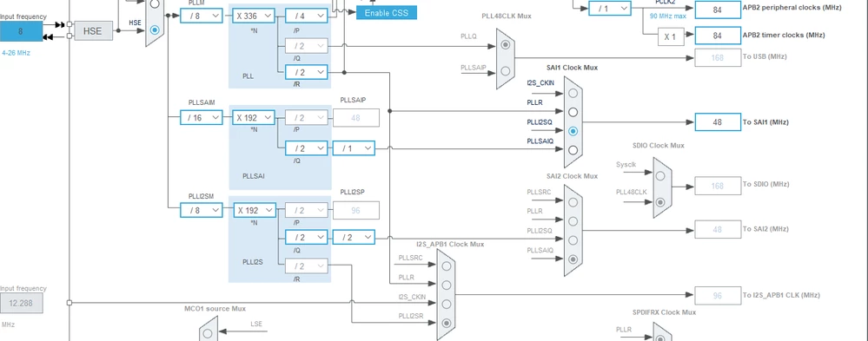The image size is (868, 341).
Task: Click the 'I2S_APB1 Clock Mux' heading
Action: coord(450,244)
